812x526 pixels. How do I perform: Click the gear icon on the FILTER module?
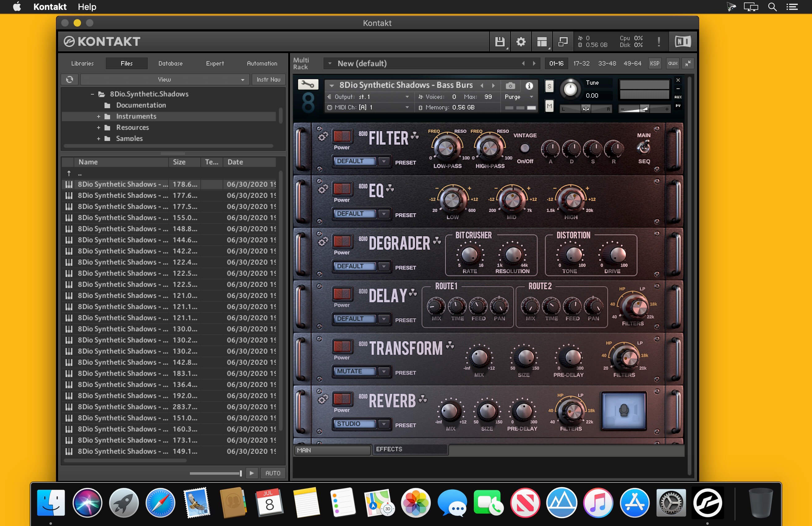(x=323, y=136)
